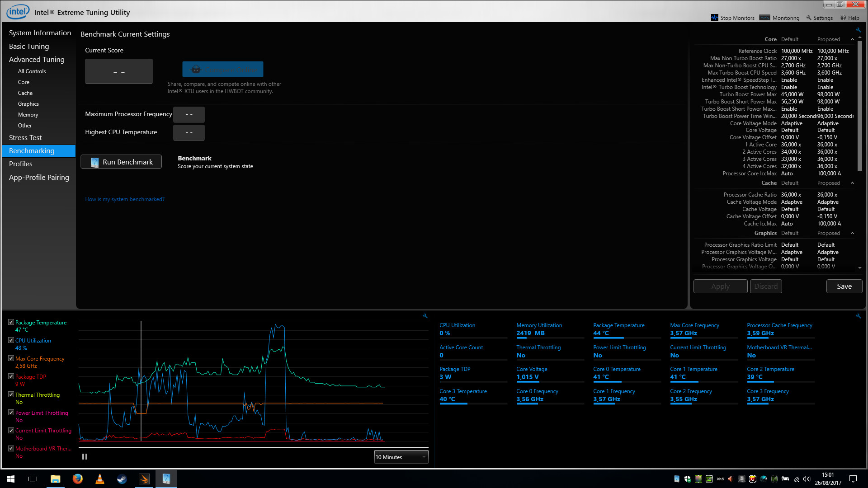The image size is (868, 488).
Task: Click the wrench icon above the monitoring graph
Action: pyautogui.click(x=425, y=316)
